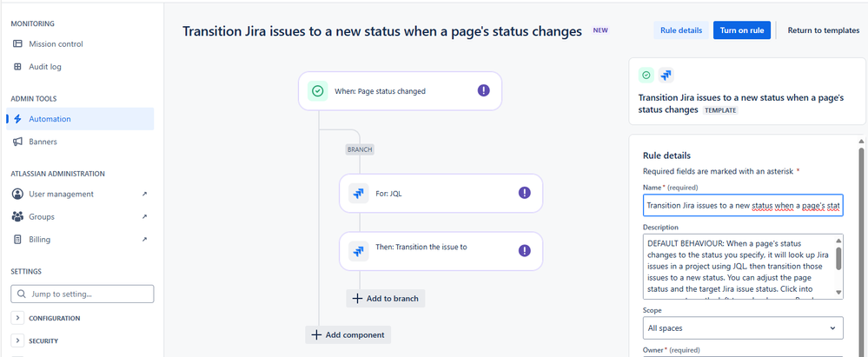This screenshot has height=357, width=868.
Task: Turn on the rule
Action: pyautogui.click(x=741, y=30)
